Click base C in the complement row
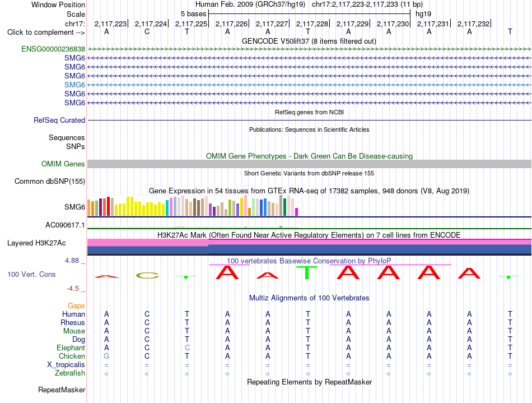This screenshot has height=403, width=532. pyautogui.click(x=147, y=32)
